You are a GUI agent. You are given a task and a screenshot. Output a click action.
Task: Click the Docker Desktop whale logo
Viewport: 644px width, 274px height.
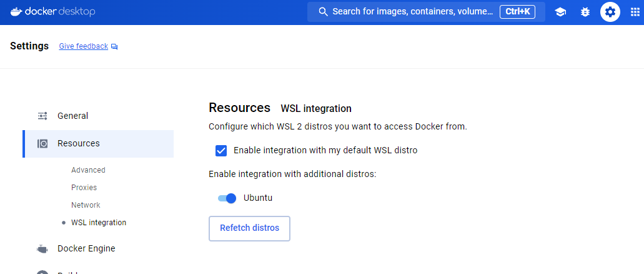pyautogui.click(x=16, y=11)
